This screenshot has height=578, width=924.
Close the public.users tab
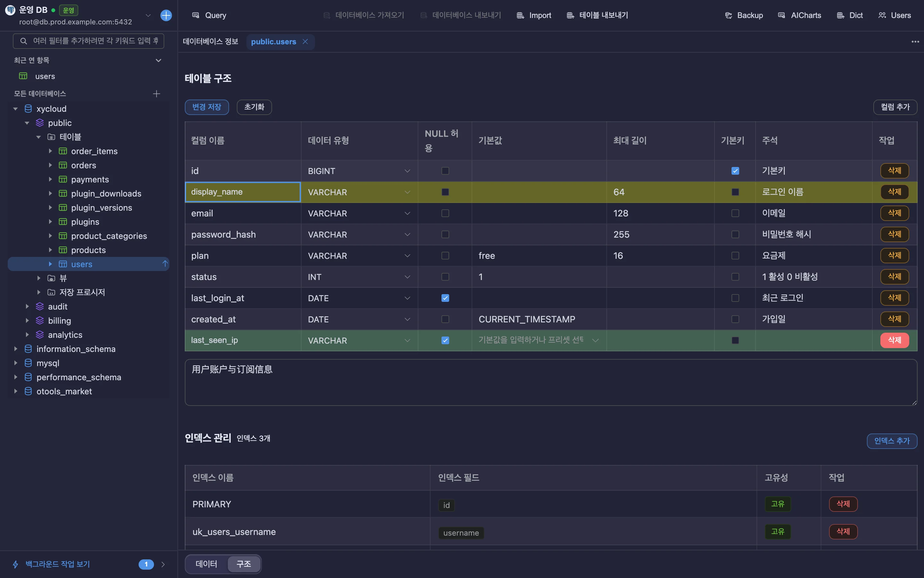pyautogui.click(x=305, y=42)
